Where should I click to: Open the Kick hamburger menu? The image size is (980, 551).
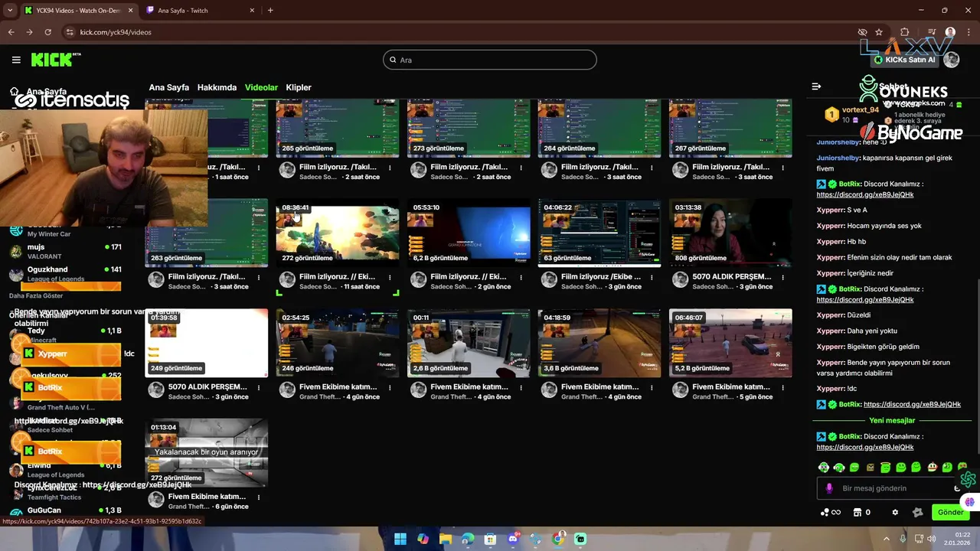[x=16, y=60]
